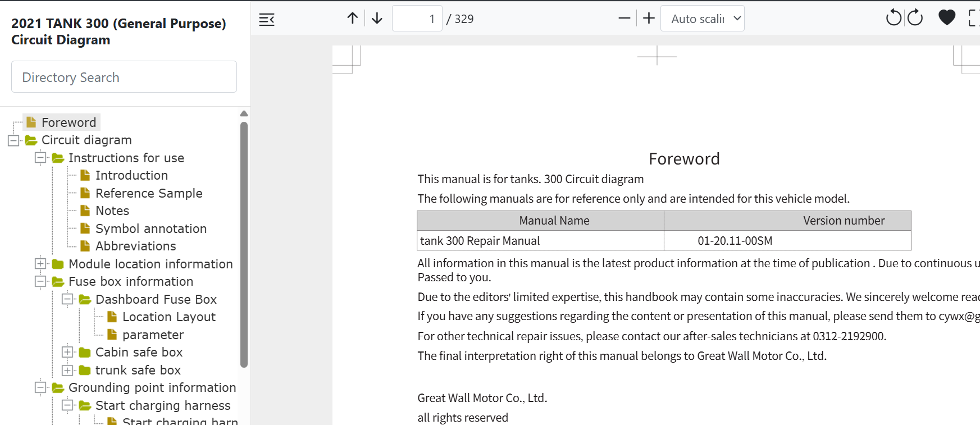Image resolution: width=980 pixels, height=425 pixels.
Task: Click the Dashboard Fuse Box folder icon
Action: pyautogui.click(x=85, y=299)
